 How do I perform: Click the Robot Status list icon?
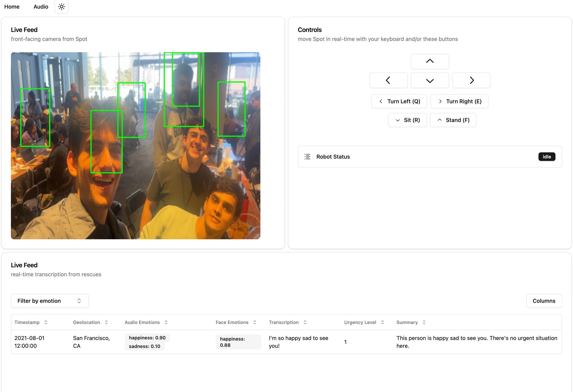coord(307,157)
